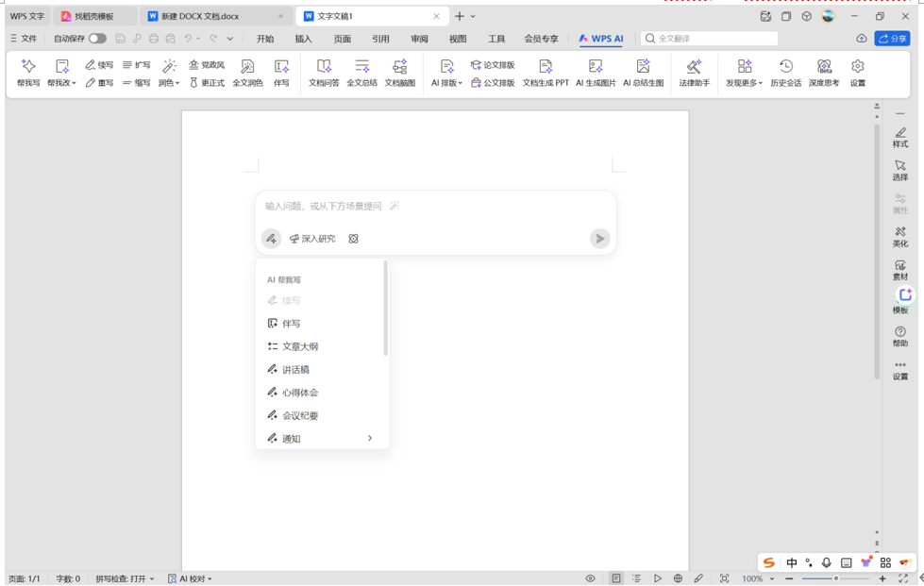Open the 美化 sidebar panel

(x=899, y=238)
